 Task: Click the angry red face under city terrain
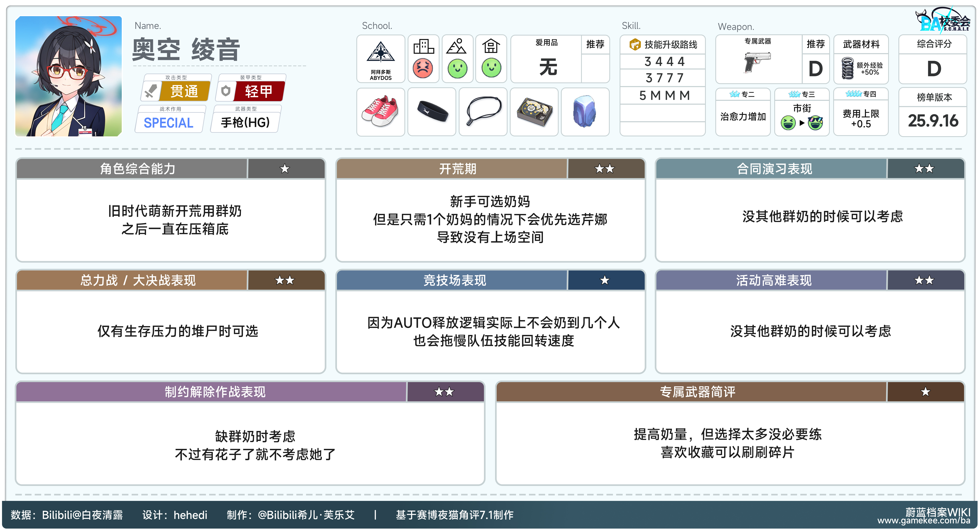[423, 68]
